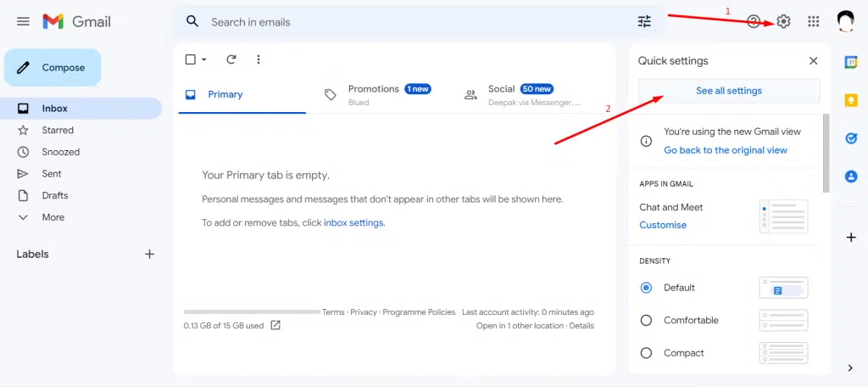
Task: Create new label plus icon
Action: click(149, 254)
